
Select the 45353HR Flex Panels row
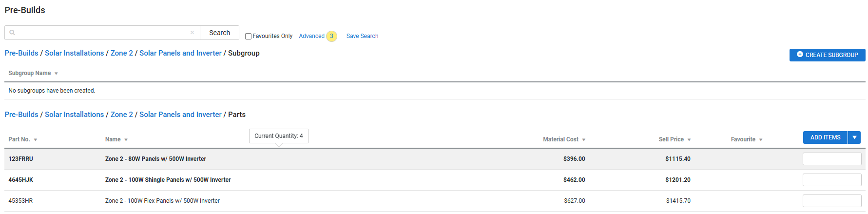click(x=435, y=201)
